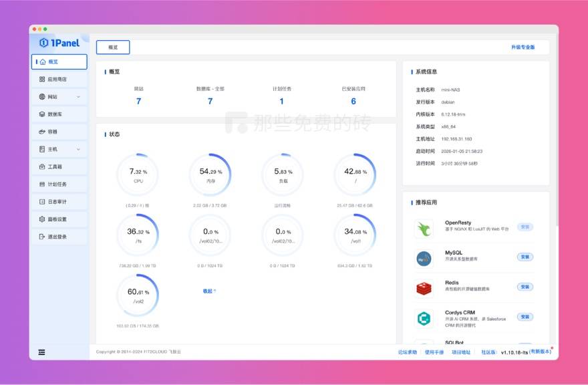
Task: Click the Redis app logo
Action: pyautogui.click(x=424, y=287)
